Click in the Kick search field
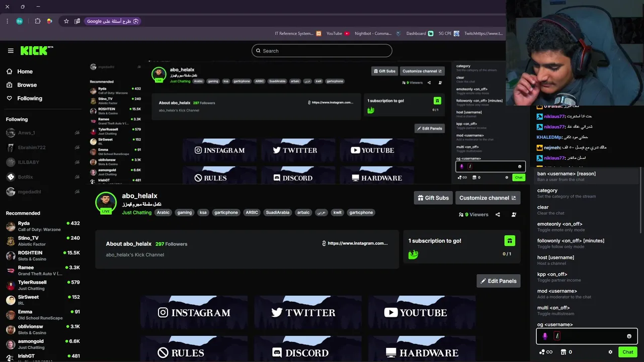 (x=322, y=51)
